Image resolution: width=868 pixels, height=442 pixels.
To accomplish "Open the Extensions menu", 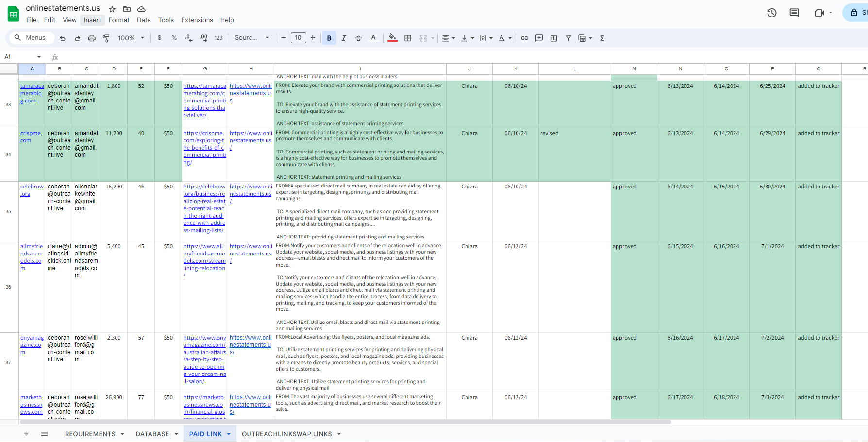I will point(197,20).
